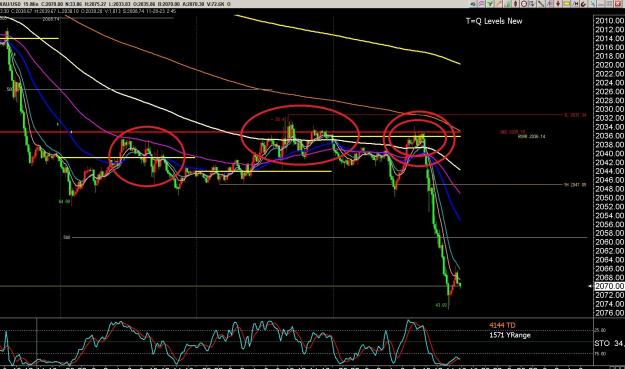Image resolution: width=625 pixels, height=369 pixels.
Task: Click the black H toolbar icon
Action: click(x=576, y=4)
